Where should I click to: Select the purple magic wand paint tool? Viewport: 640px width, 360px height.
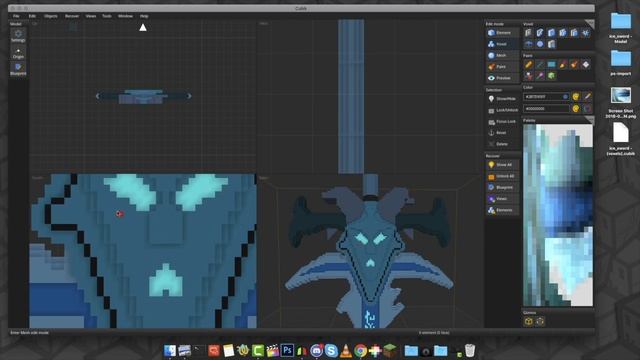pos(540,76)
